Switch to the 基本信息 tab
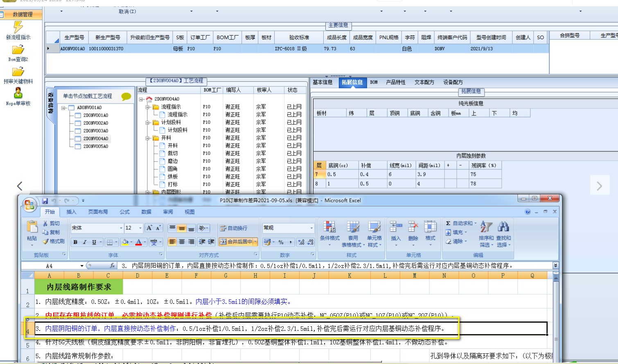 coord(323,82)
